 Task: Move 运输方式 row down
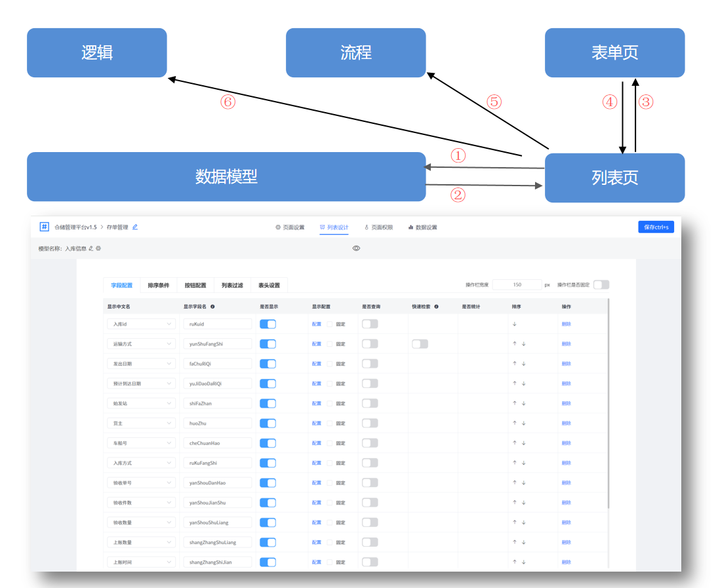click(523, 343)
